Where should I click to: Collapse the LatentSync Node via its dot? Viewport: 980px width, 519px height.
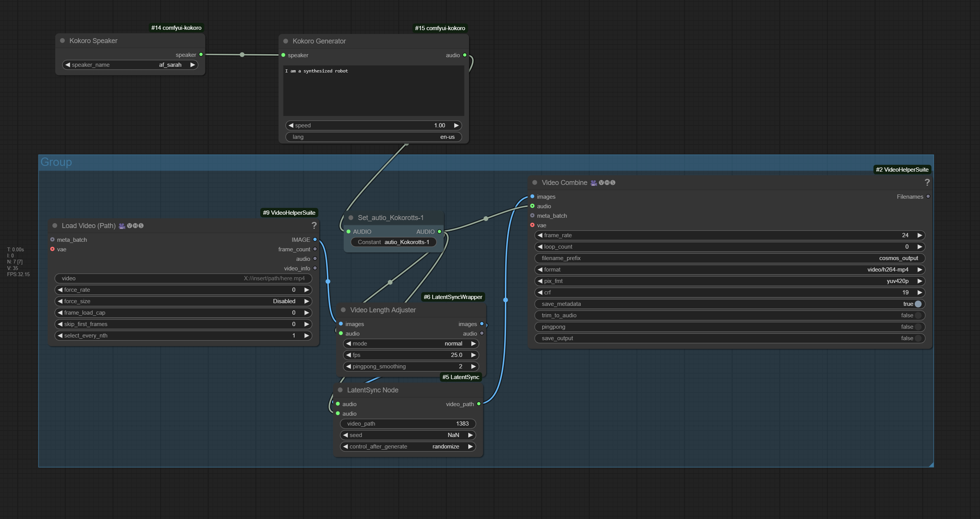tap(340, 390)
